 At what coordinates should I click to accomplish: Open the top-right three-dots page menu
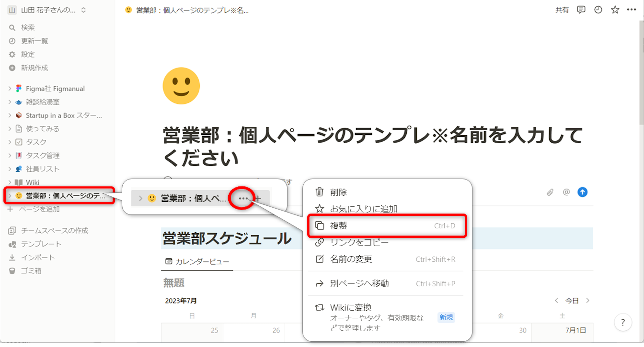click(x=631, y=10)
